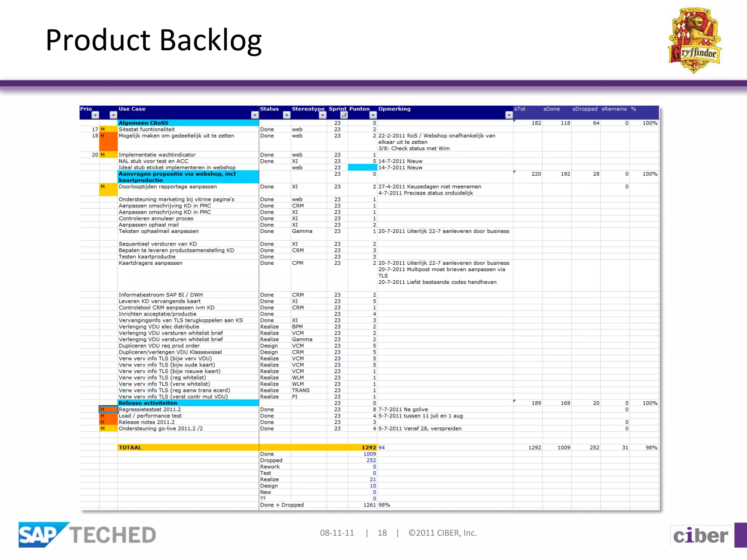
Task: Open the Status column filter dropdown
Action: click(286, 115)
